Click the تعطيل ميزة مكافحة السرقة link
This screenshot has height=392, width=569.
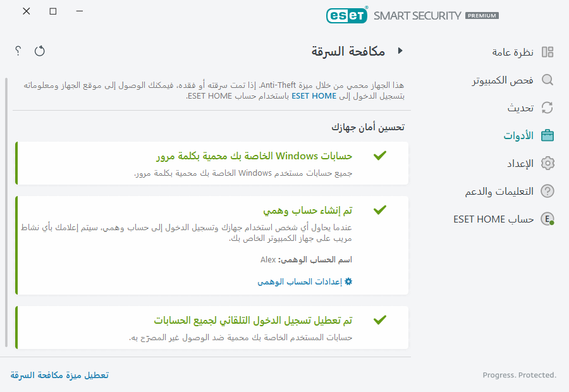pos(59,374)
